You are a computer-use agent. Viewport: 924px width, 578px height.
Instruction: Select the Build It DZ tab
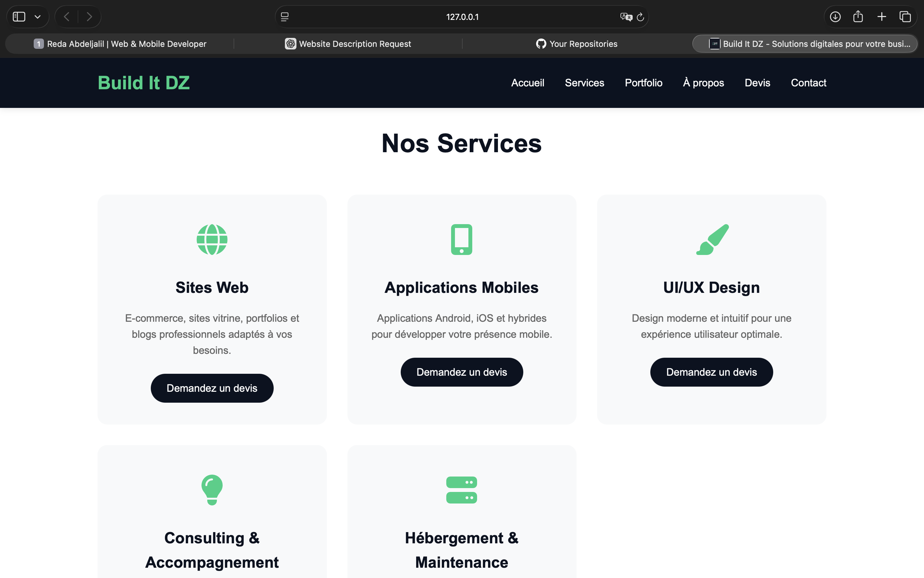tap(805, 44)
